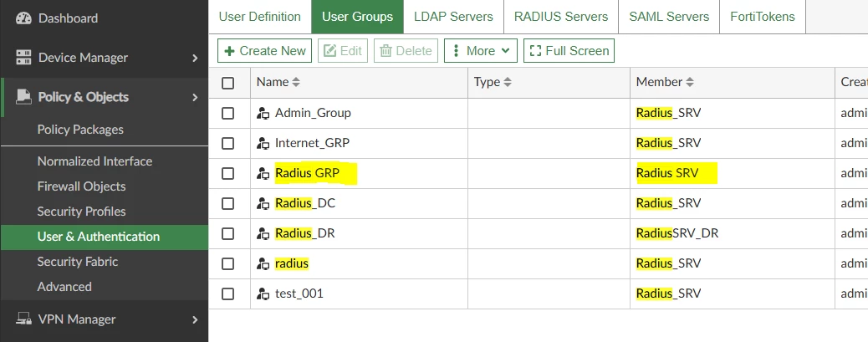868x342 pixels.
Task: Check the Internet_GRP row checkbox
Action: click(227, 143)
